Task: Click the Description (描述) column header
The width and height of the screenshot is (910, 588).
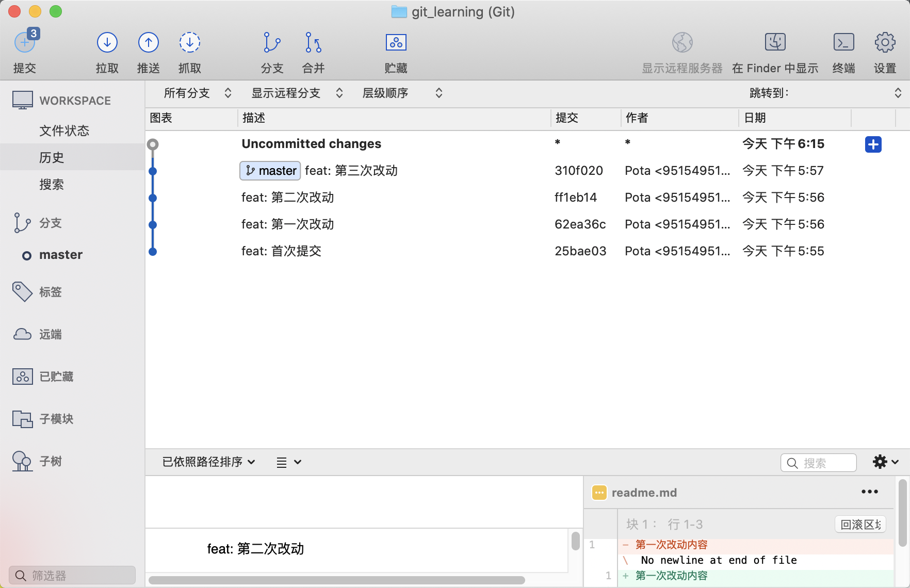Action: (x=394, y=118)
